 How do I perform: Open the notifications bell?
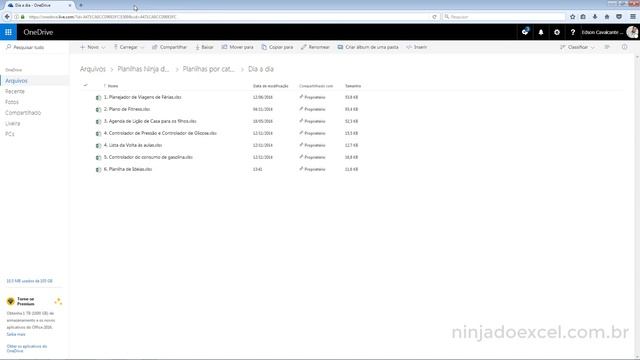pos(541,32)
